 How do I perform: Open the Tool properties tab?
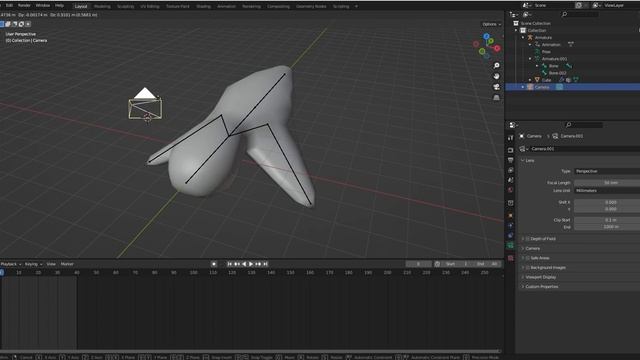point(511,138)
